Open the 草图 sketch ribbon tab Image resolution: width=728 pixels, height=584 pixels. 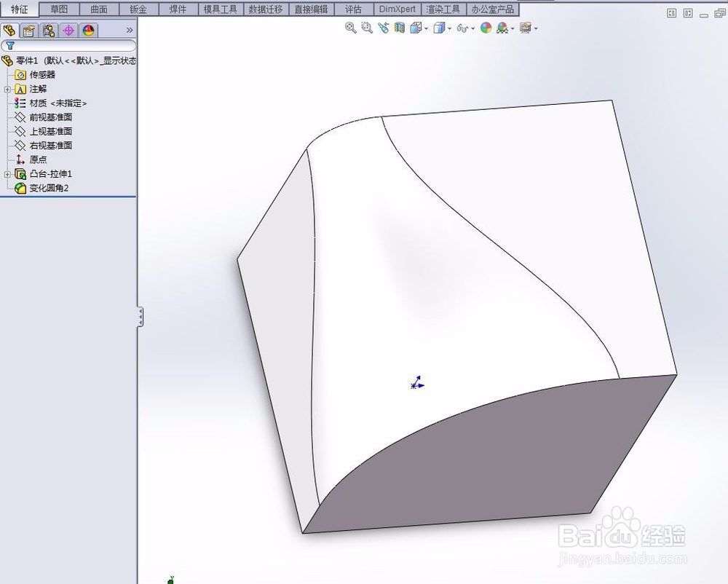[59, 9]
